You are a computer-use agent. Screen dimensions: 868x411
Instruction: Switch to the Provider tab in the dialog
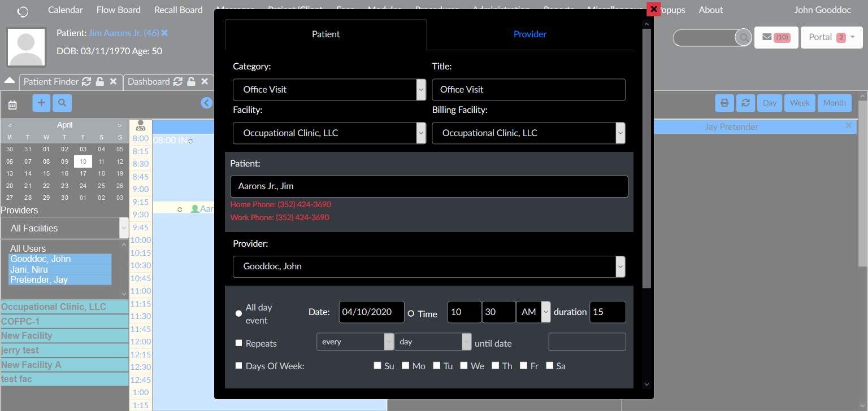coord(530,34)
